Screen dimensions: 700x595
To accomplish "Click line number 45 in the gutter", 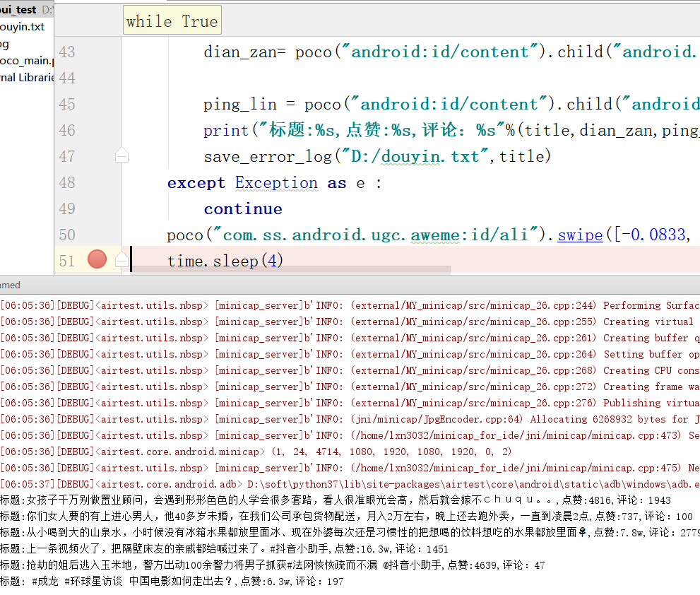I will (67, 104).
